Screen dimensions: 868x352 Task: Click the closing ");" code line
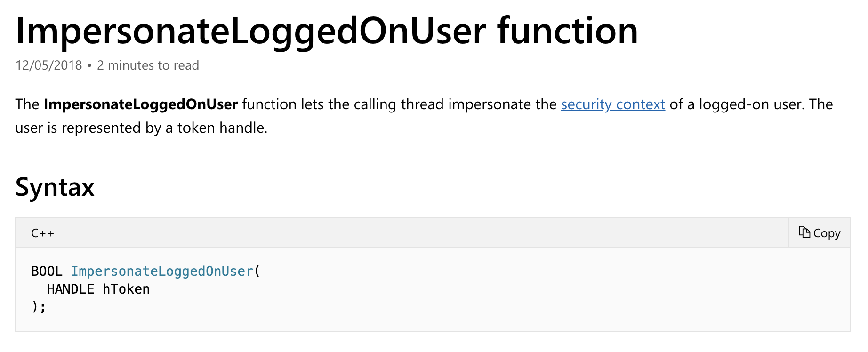39,307
